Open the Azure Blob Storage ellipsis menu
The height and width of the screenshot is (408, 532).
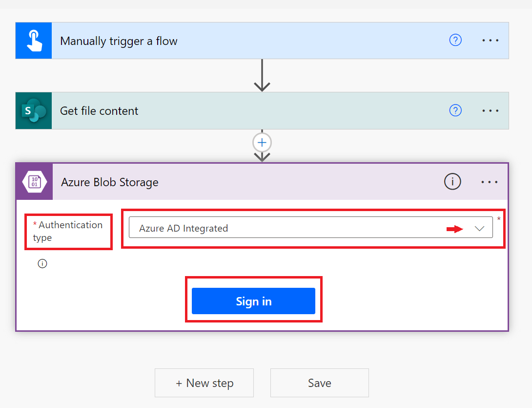click(489, 181)
